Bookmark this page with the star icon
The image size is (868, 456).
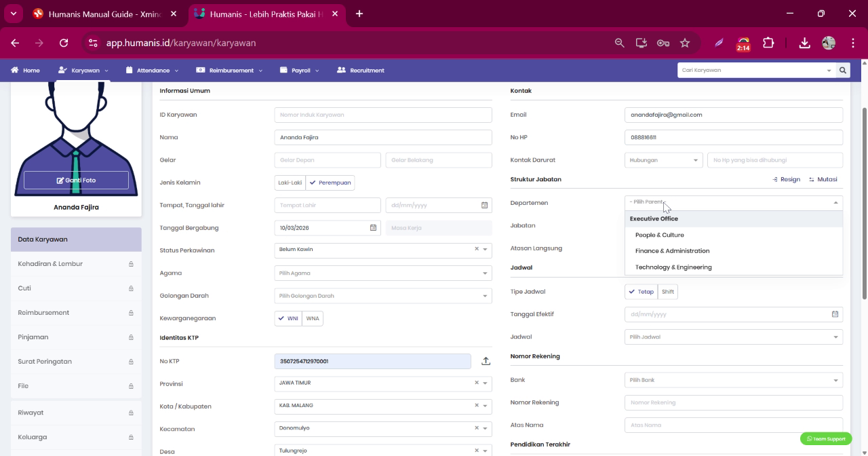coord(685,43)
